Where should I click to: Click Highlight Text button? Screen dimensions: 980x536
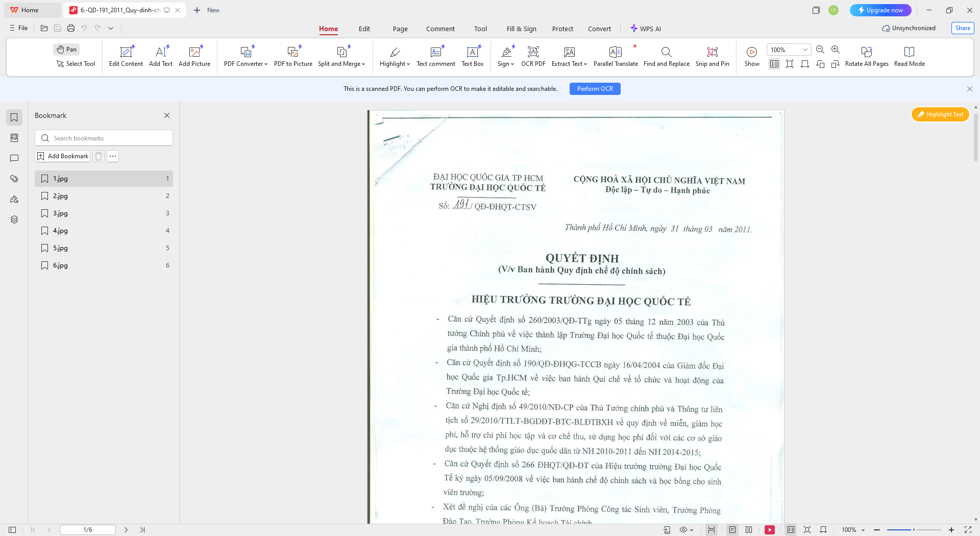[x=940, y=114]
